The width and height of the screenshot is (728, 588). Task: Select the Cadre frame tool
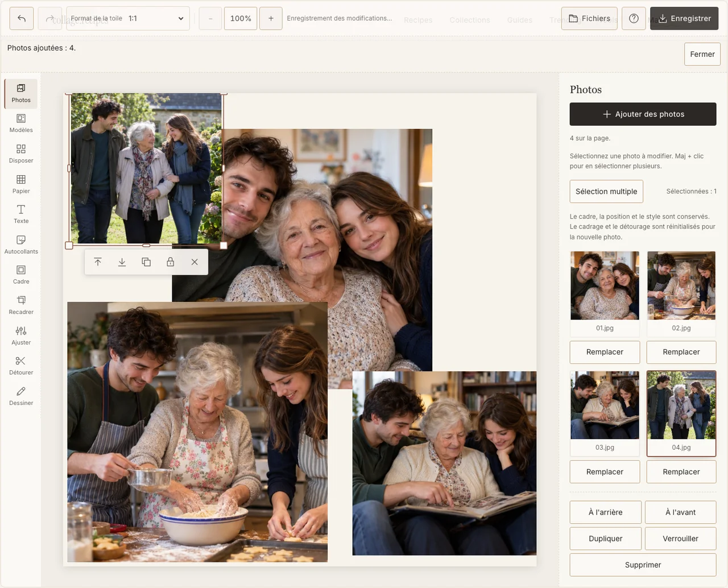[x=21, y=275]
